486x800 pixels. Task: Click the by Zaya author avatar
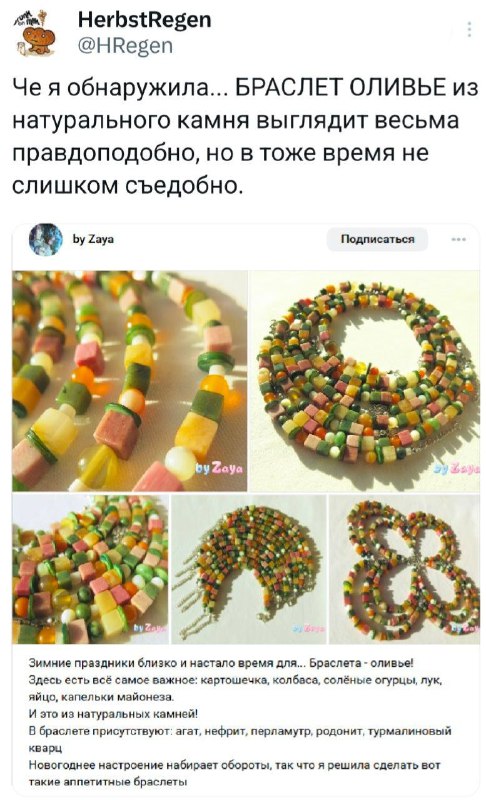click(x=46, y=239)
